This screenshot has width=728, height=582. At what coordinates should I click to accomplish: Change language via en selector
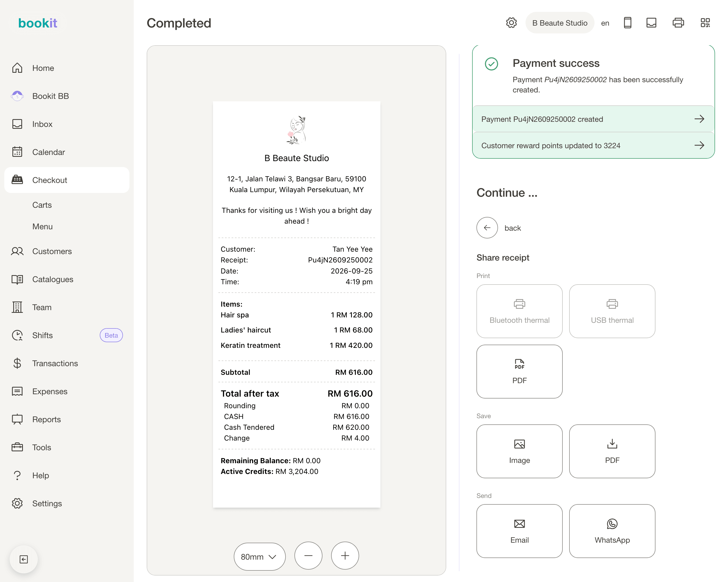click(x=605, y=23)
